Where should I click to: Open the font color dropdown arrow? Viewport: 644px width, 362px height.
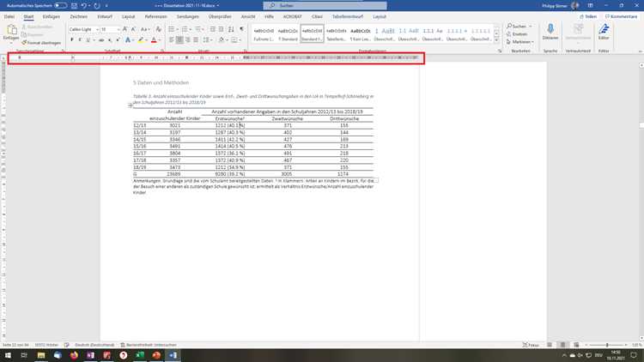click(160, 40)
